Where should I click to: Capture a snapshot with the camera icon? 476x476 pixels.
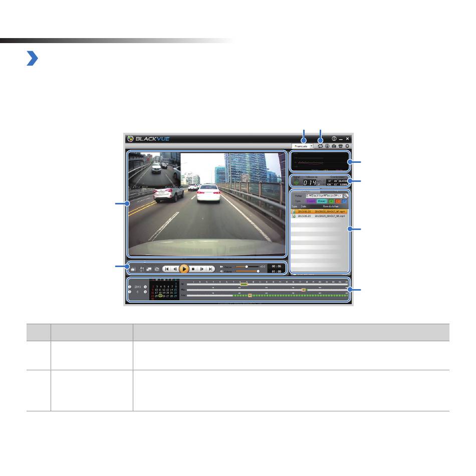tap(334, 146)
